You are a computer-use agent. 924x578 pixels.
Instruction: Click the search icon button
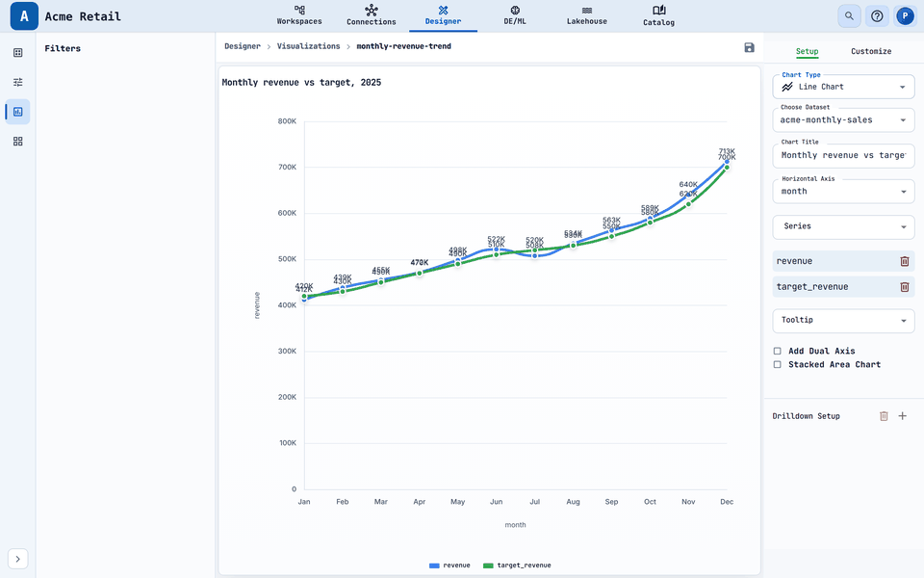849,16
